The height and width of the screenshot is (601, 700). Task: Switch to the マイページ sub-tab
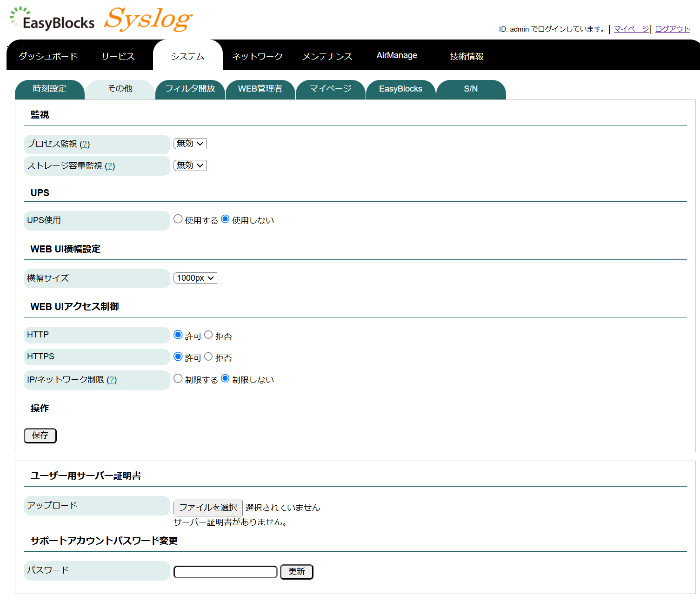tap(331, 89)
